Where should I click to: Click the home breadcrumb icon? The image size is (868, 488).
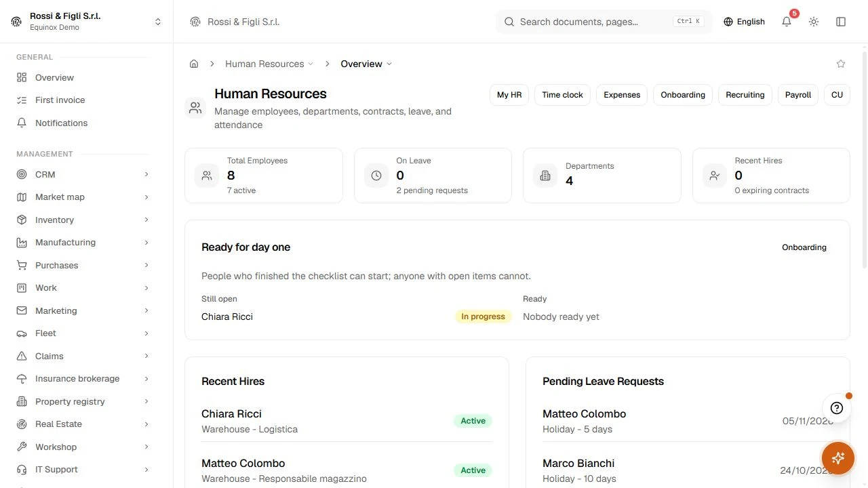point(194,64)
